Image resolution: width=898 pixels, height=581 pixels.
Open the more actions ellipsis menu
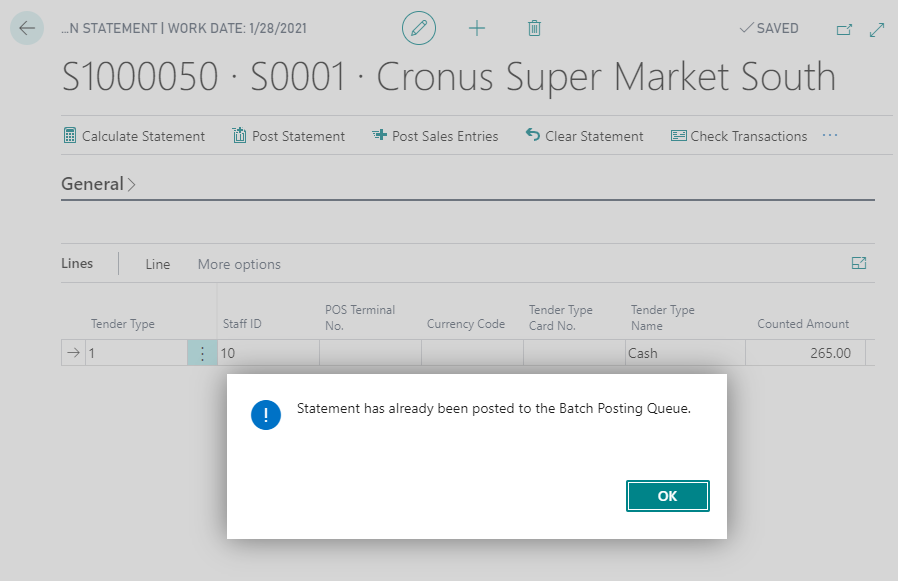coord(830,135)
